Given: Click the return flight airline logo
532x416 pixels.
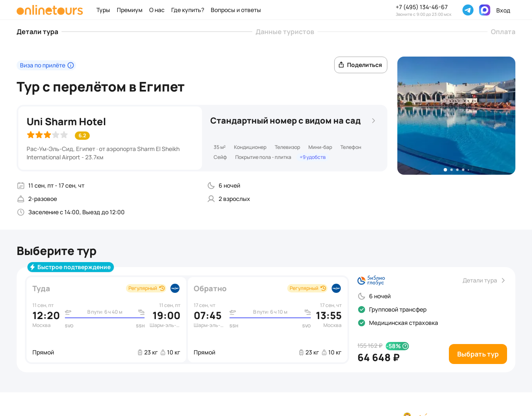Looking at the screenshot, I should pos(336,288).
